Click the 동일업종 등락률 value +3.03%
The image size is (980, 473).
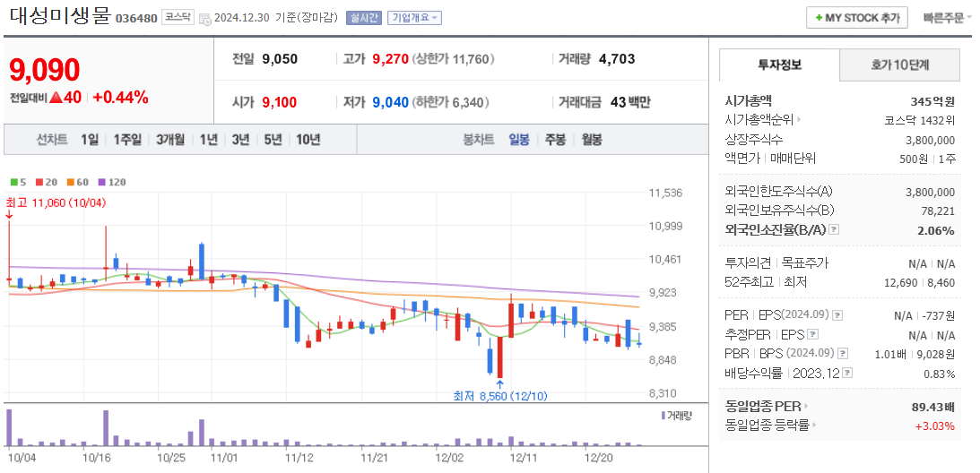click(935, 426)
